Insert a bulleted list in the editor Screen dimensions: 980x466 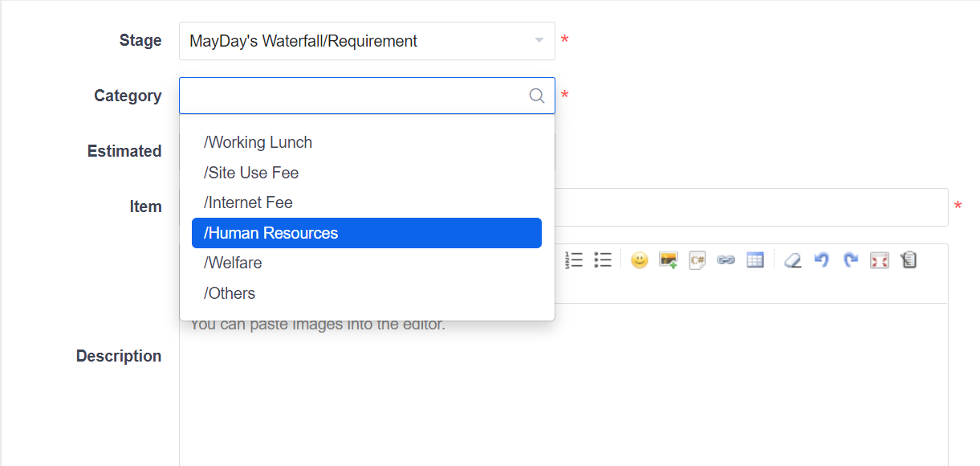point(603,260)
